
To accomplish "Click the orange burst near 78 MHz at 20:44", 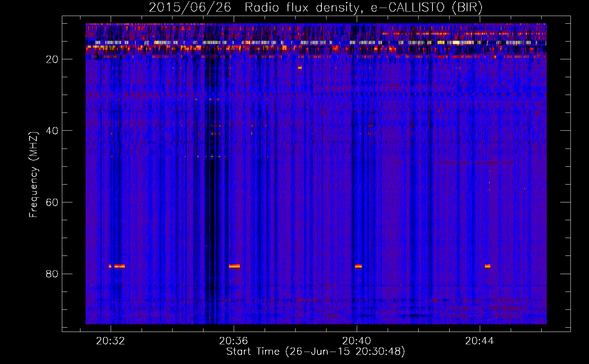I will [x=487, y=266].
